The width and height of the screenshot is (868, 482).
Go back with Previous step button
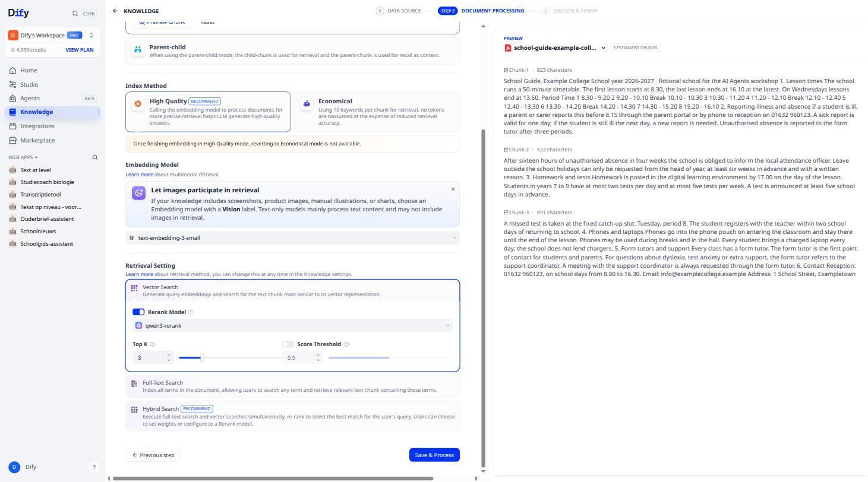pyautogui.click(x=153, y=455)
